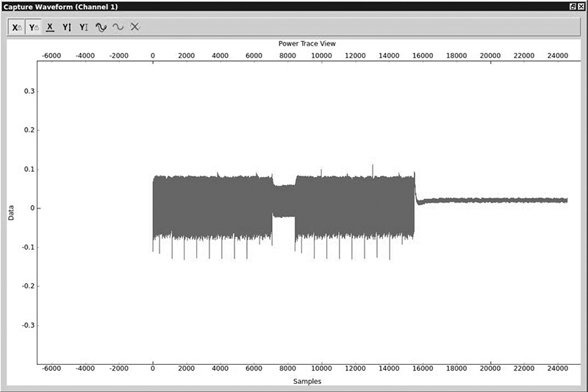Screen dimensions: 588x392
Task: Click the X-shaped clear traces icon
Action: click(x=135, y=27)
